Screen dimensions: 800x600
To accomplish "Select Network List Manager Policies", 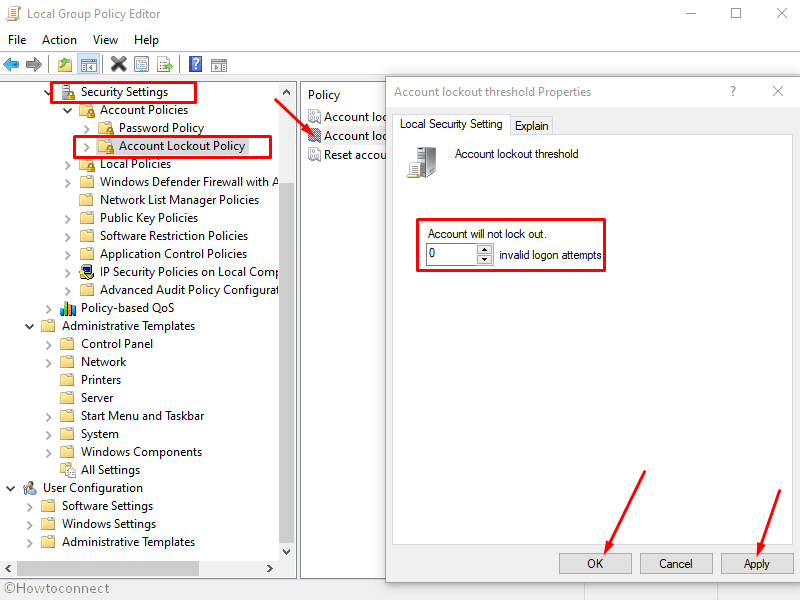I will tap(179, 200).
